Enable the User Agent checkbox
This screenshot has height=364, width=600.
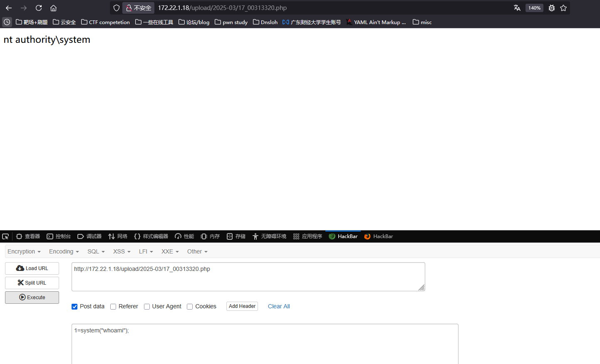click(147, 307)
